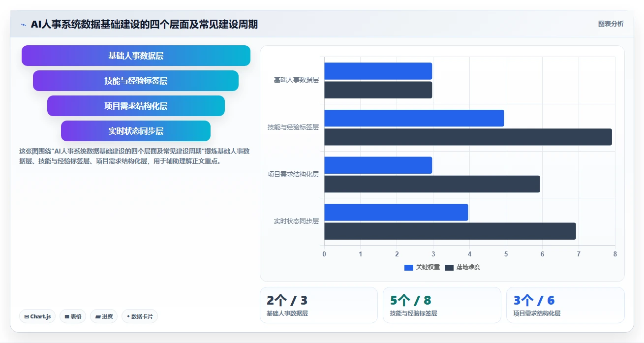Open the '5个 / 8' stat card
The image size is (644, 343).
click(442, 305)
